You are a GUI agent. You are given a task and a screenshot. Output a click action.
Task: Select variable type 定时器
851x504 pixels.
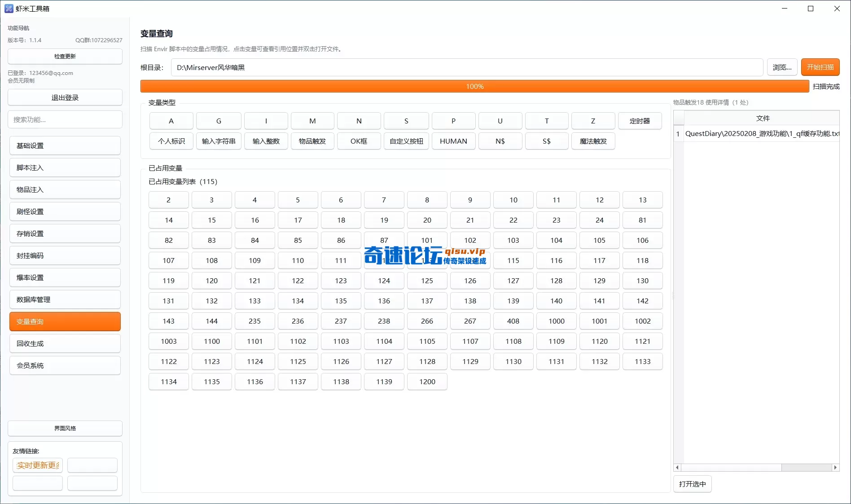(640, 121)
